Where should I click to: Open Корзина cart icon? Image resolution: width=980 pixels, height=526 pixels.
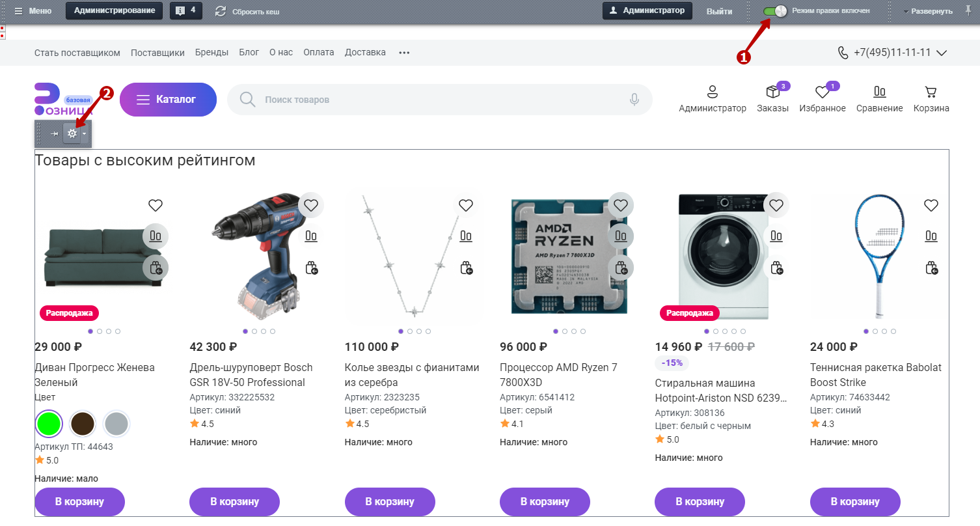point(931,100)
